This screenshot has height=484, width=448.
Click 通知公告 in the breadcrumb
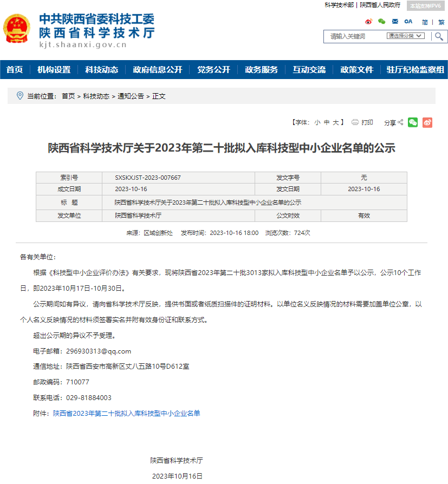[131, 96]
